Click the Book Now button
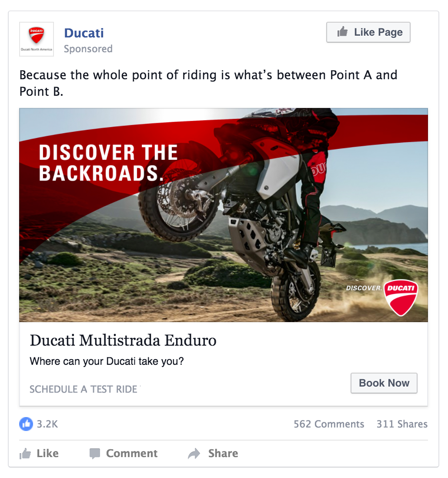 click(384, 383)
